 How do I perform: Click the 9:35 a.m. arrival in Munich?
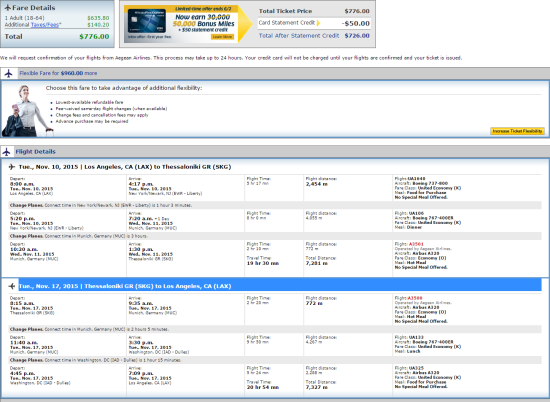click(141, 303)
